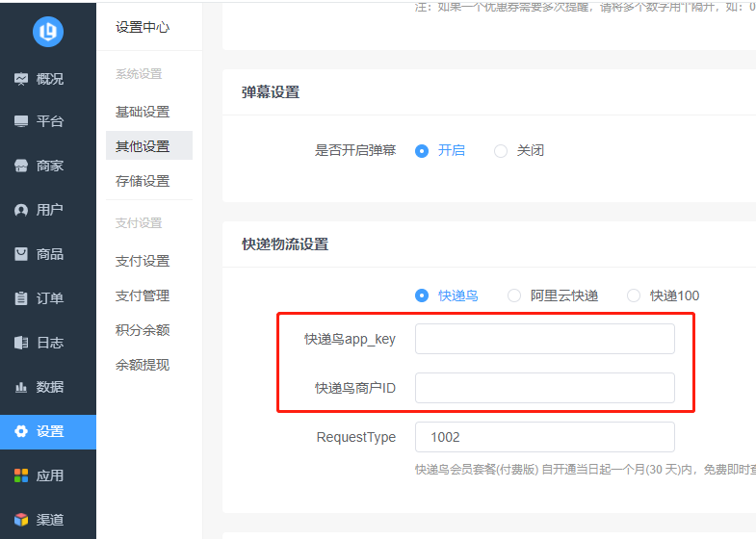The width and height of the screenshot is (756, 539).
Task: Open the 概况 overview icon in sidebar
Action: pyautogui.click(x=21, y=79)
